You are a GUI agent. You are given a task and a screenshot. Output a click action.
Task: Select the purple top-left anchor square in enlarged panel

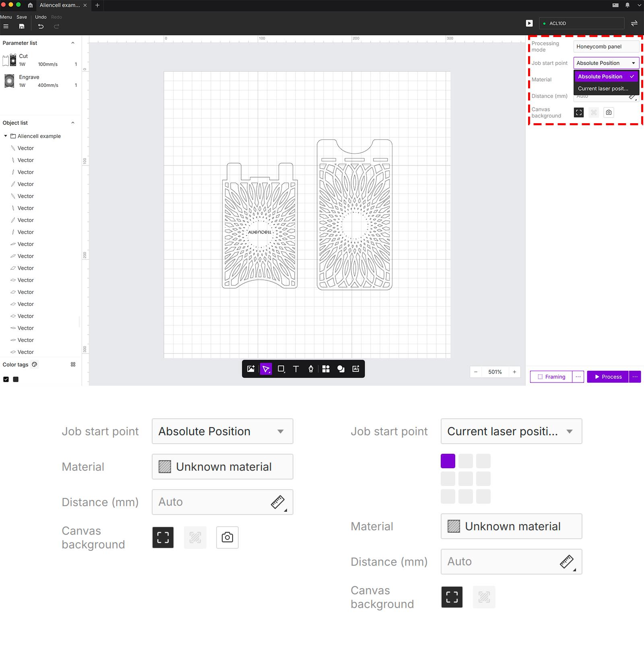pyautogui.click(x=448, y=461)
